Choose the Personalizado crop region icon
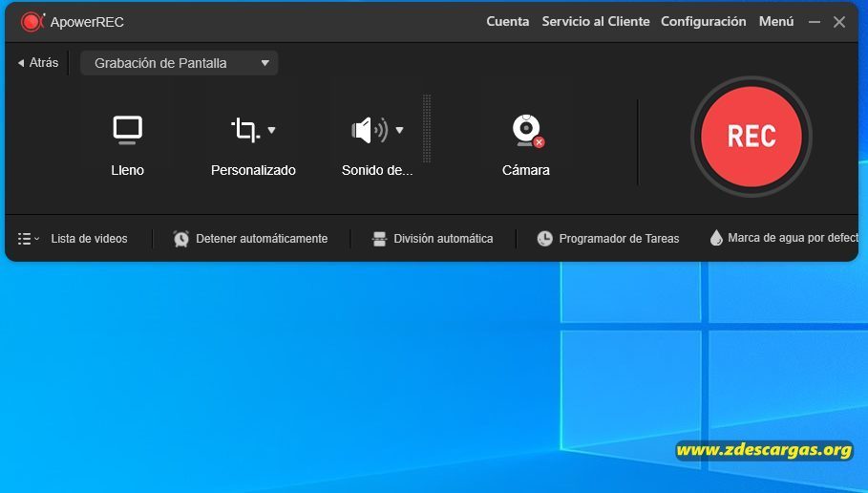The height and width of the screenshot is (493, 868). pyautogui.click(x=245, y=130)
